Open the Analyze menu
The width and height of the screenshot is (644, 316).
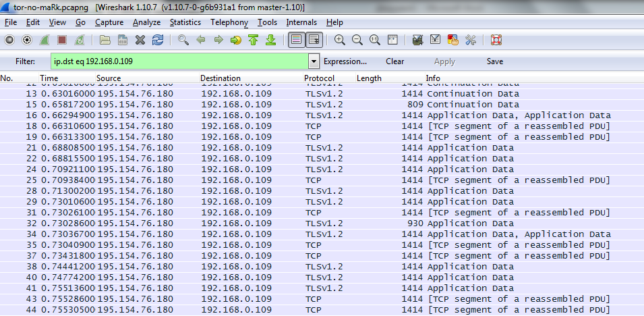(146, 22)
